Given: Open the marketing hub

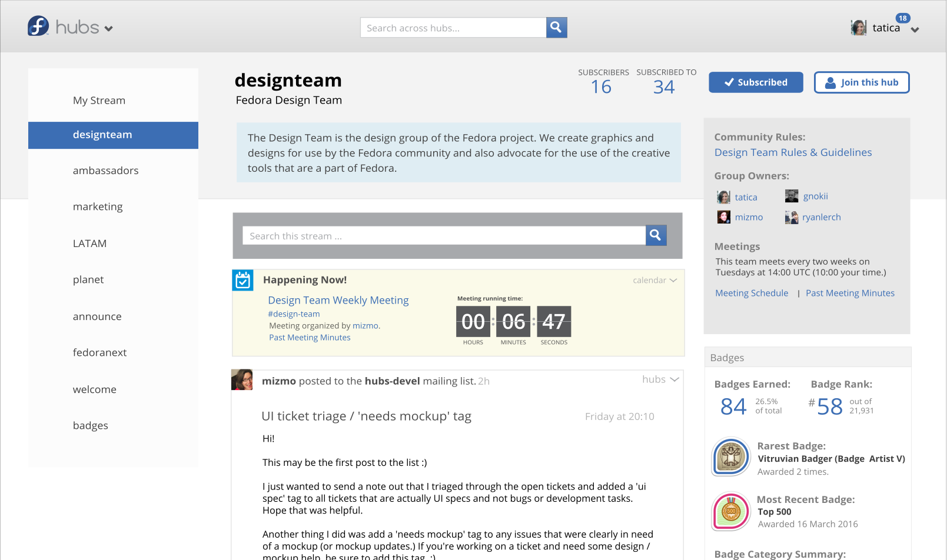Looking at the screenshot, I should pos(98,206).
